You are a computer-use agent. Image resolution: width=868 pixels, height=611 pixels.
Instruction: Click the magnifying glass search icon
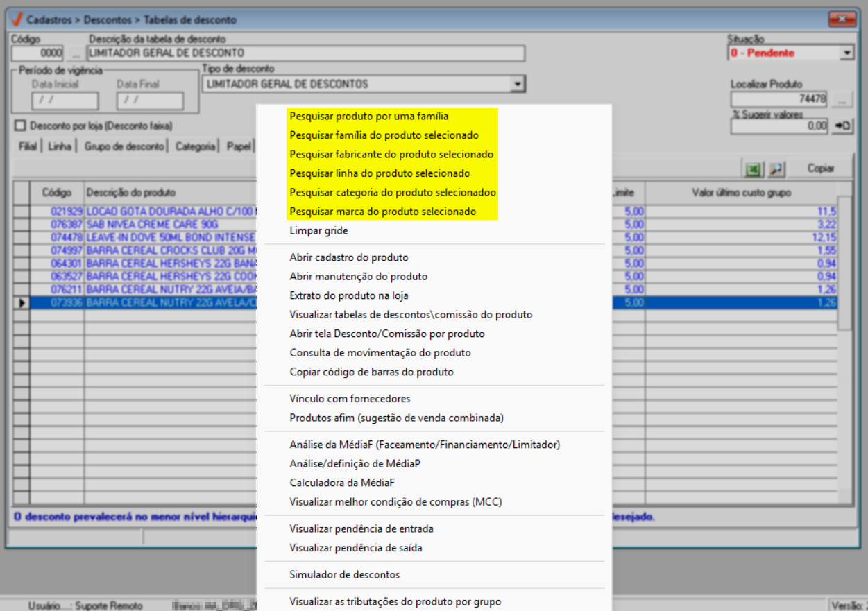[776, 169]
